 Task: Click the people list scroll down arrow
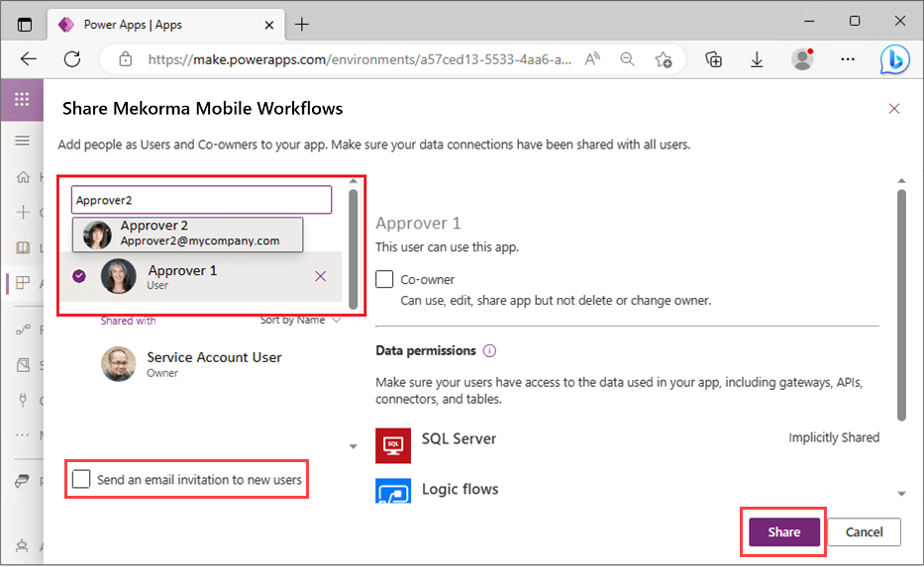click(353, 446)
